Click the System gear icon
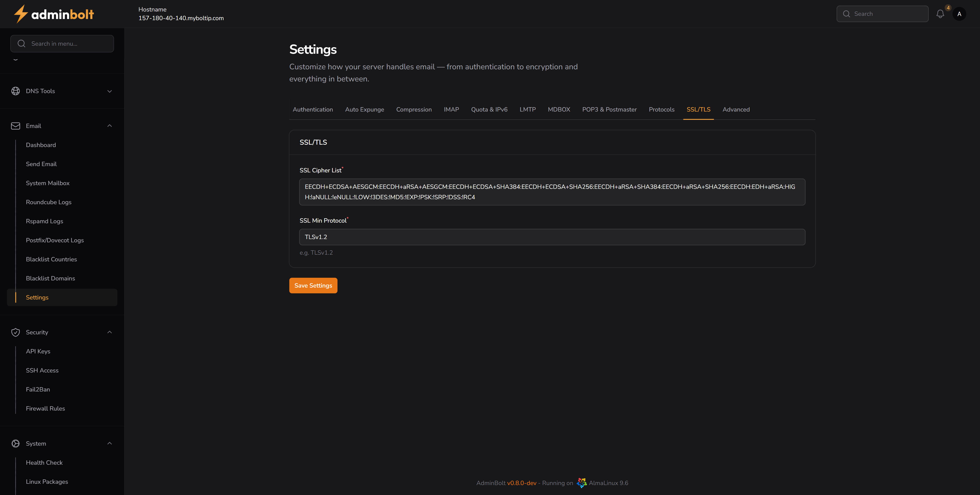Image resolution: width=980 pixels, height=495 pixels. pyautogui.click(x=16, y=444)
